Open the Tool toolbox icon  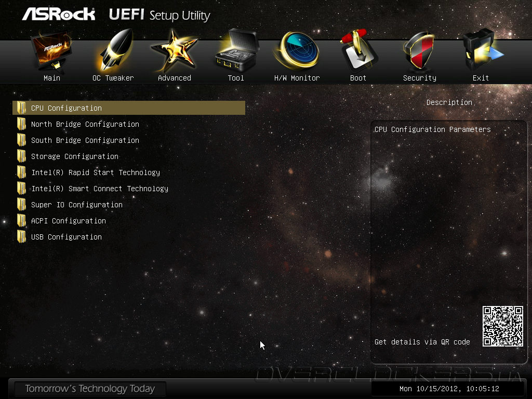[x=237, y=50]
